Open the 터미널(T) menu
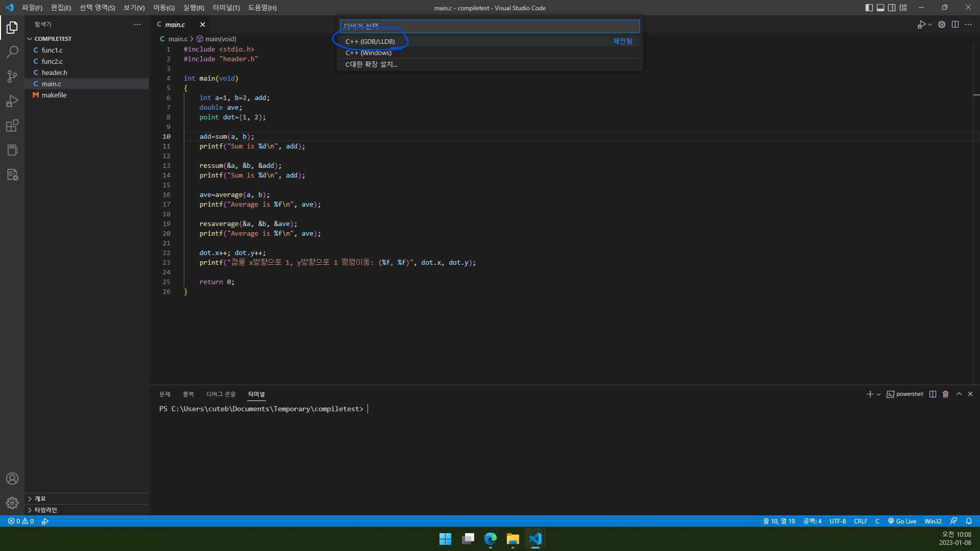980x551 pixels. coord(226,8)
